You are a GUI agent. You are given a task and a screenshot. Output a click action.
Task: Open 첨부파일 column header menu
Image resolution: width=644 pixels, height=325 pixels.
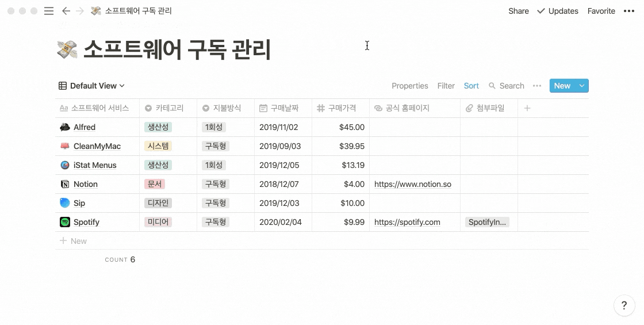tap(489, 108)
